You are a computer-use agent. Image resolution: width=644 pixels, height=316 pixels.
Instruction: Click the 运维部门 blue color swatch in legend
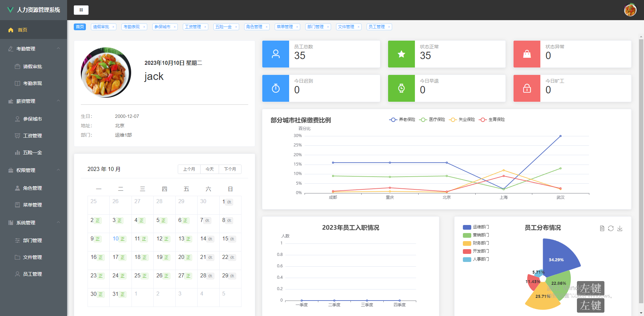(466, 227)
